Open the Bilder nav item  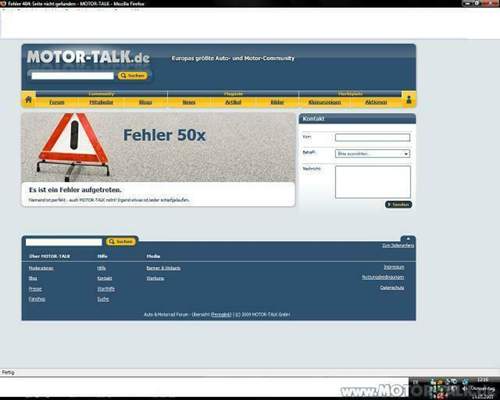(x=277, y=102)
